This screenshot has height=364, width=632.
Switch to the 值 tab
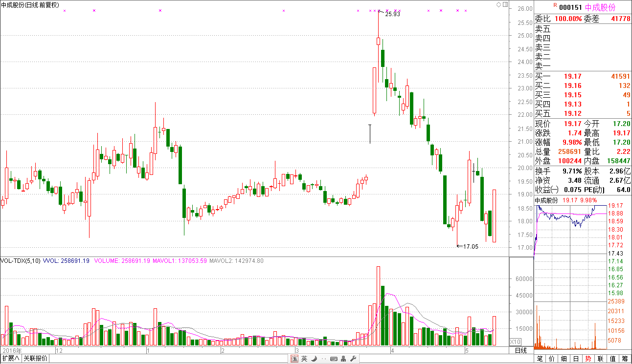(613, 359)
